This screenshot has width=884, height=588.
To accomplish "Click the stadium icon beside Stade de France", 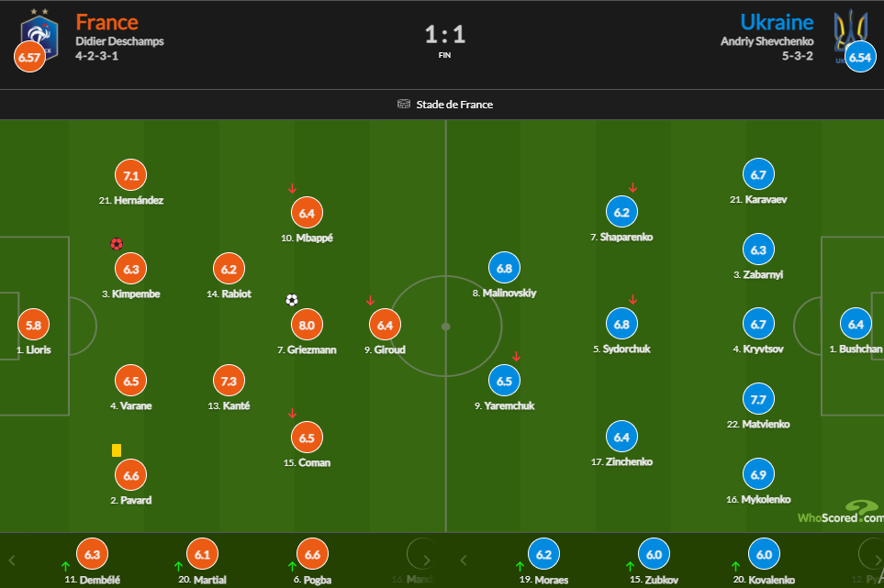I will (404, 105).
